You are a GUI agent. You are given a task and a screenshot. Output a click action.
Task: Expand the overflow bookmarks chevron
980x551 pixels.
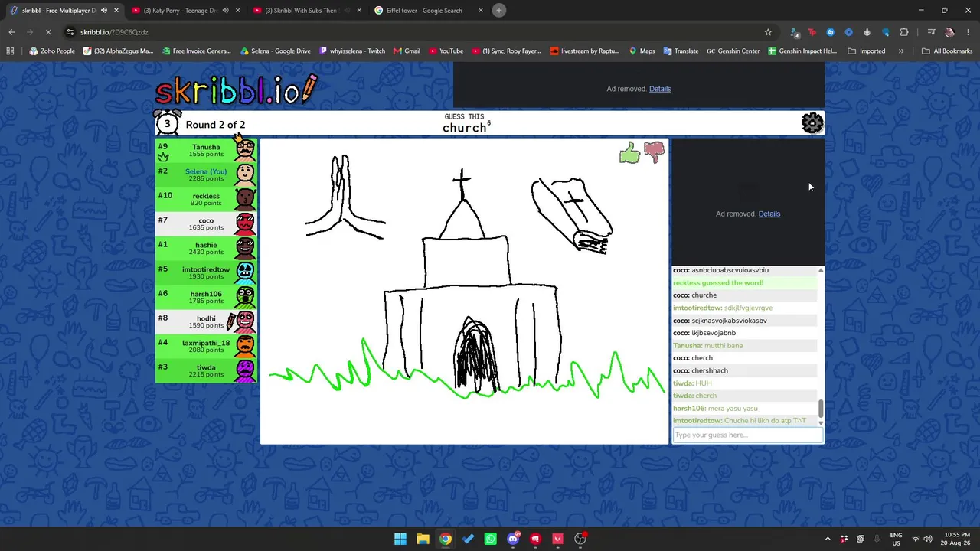tap(901, 51)
